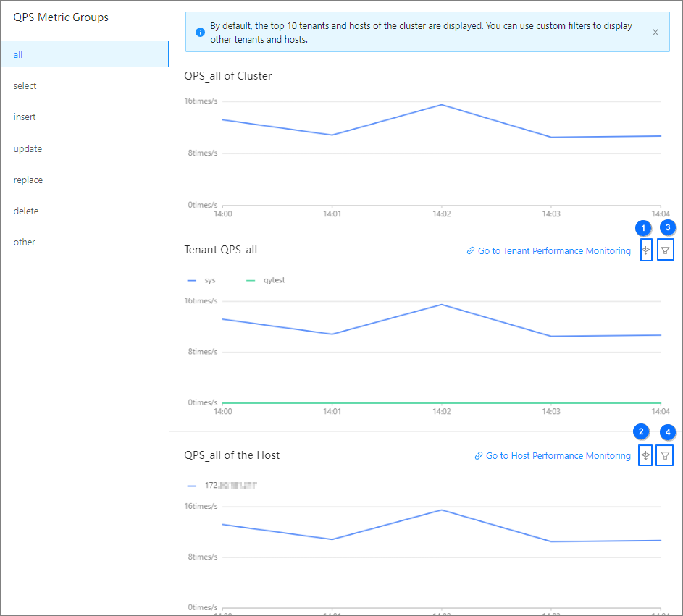Viewport: 683px width, 616px height.
Task: Click the vertical-arrows icon in QPS_all of the Host header
Action: pyautogui.click(x=645, y=455)
